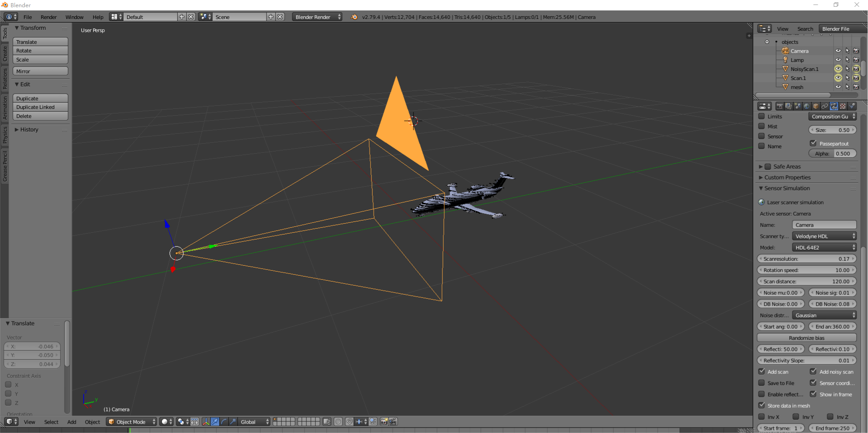The image size is (868, 433).
Task: Click the Duplicate Linked button
Action: [40, 107]
